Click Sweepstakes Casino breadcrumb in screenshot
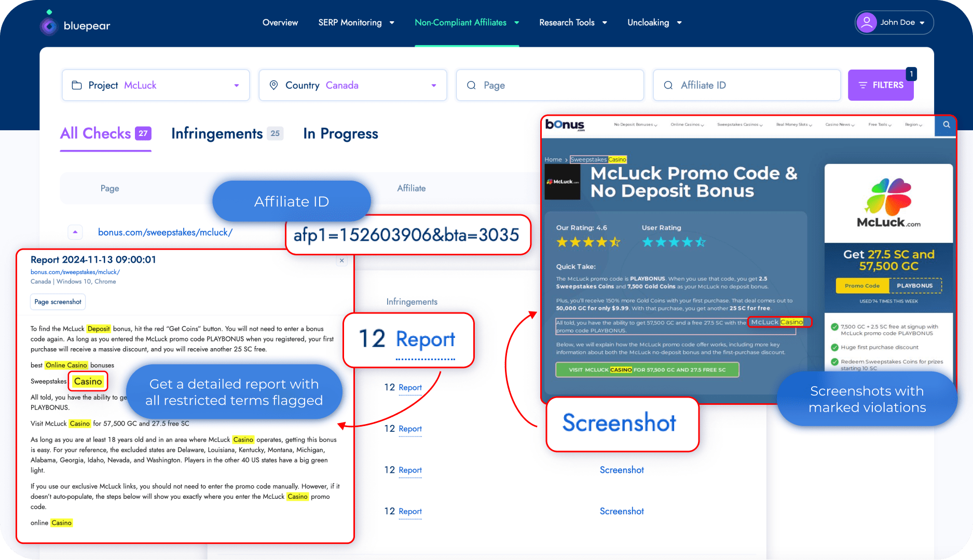The image size is (973, 560). tap(598, 160)
